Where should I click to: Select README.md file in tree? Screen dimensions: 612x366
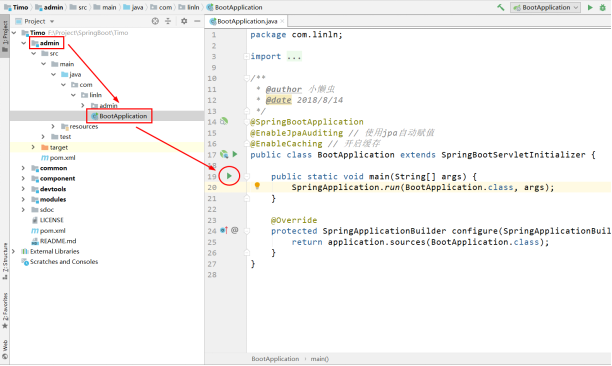(53, 241)
